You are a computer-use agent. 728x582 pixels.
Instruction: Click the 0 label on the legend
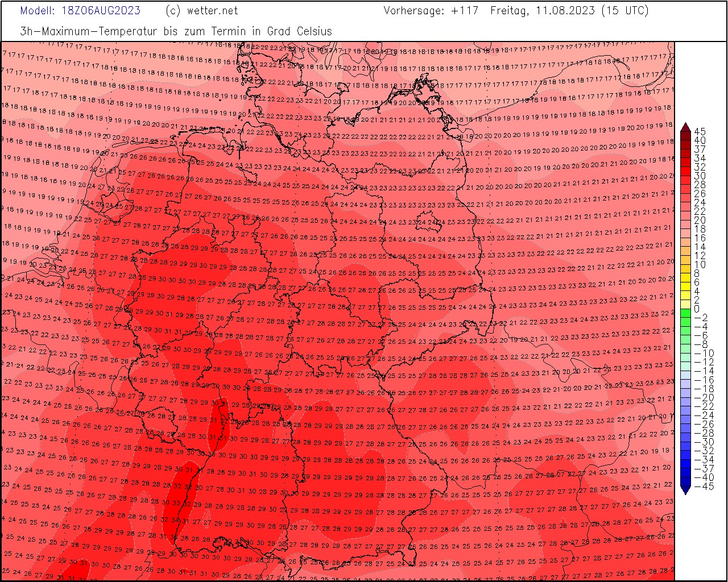(x=697, y=309)
